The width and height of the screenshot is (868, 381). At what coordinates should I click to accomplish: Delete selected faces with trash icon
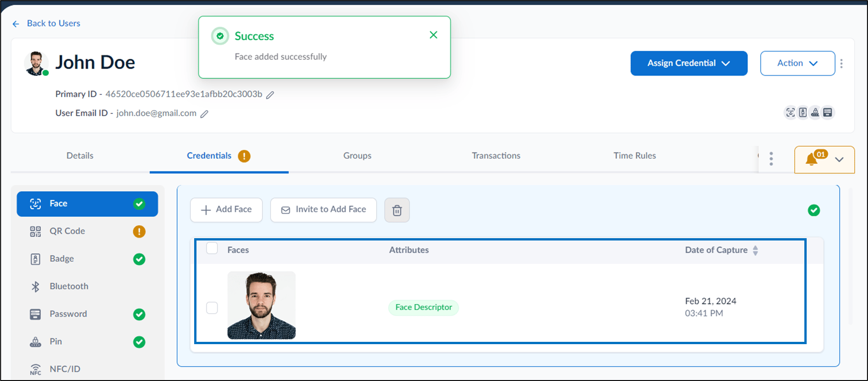point(397,211)
